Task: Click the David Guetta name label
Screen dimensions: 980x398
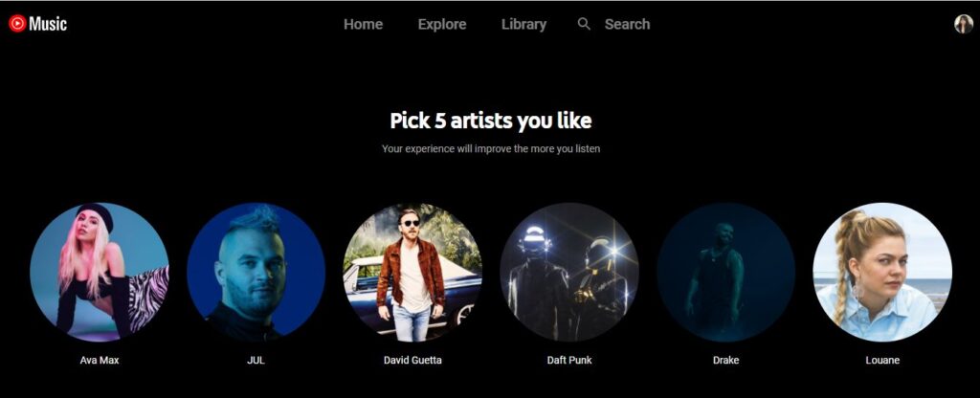Action: 412,361
